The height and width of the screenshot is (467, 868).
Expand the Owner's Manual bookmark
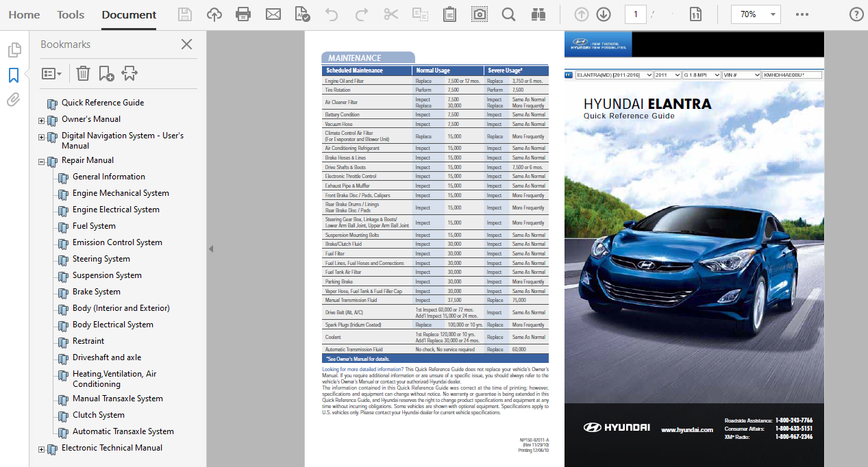pos(41,121)
